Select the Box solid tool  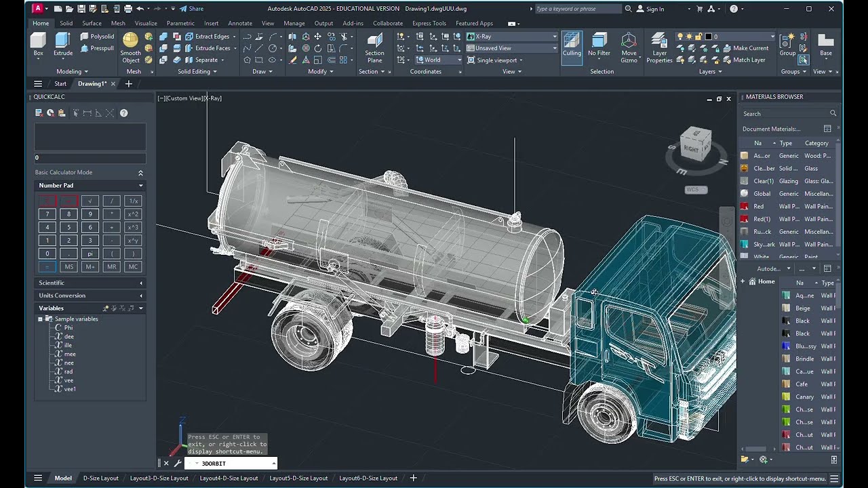38,44
